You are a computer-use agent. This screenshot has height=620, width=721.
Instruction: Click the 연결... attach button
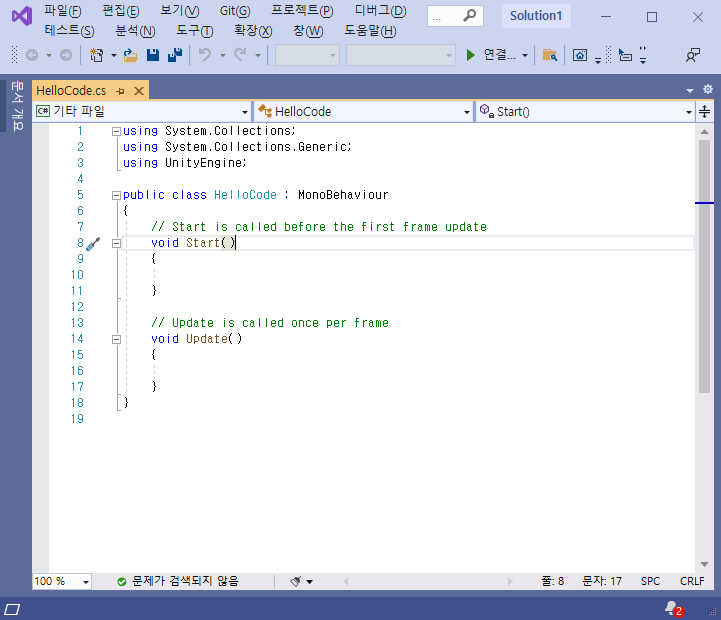point(499,55)
